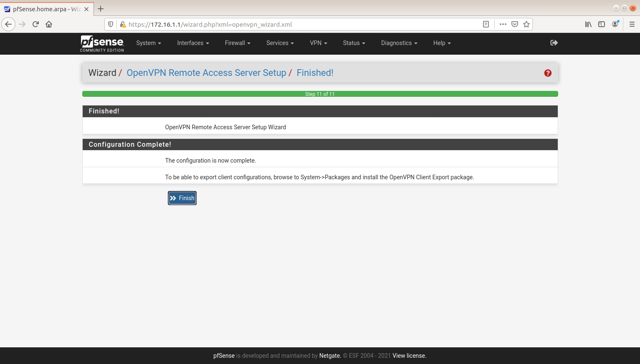The width and height of the screenshot is (640, 364).
Task: Click 'OpenVPN Remote Access Server Setup Wizard' text
Action: [225, 127]
